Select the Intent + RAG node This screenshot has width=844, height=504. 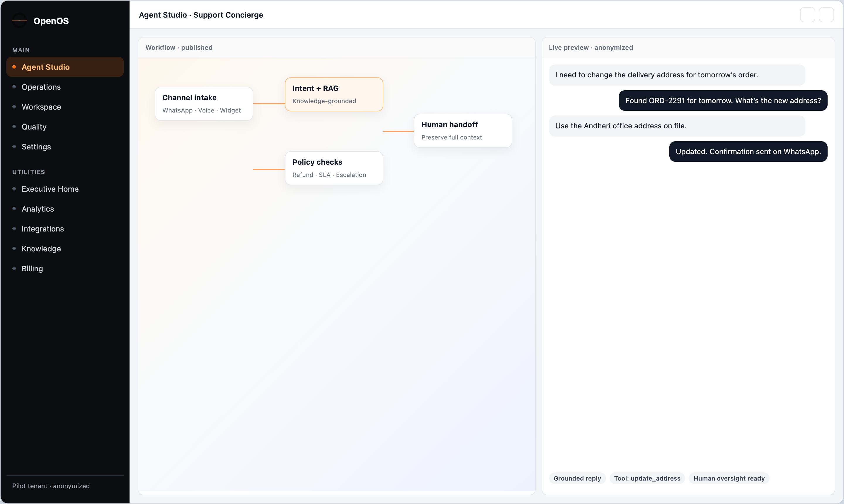pos(334,94)
